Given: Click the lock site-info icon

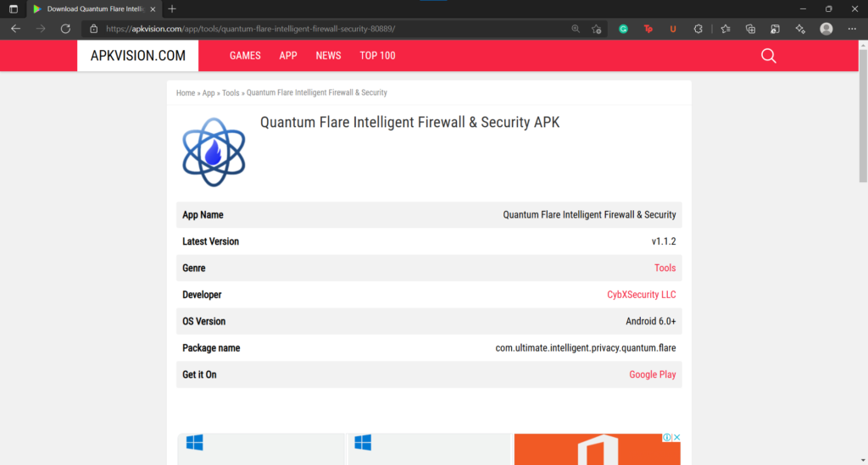Looking at the screenshot, I should [x=93, y=29].
